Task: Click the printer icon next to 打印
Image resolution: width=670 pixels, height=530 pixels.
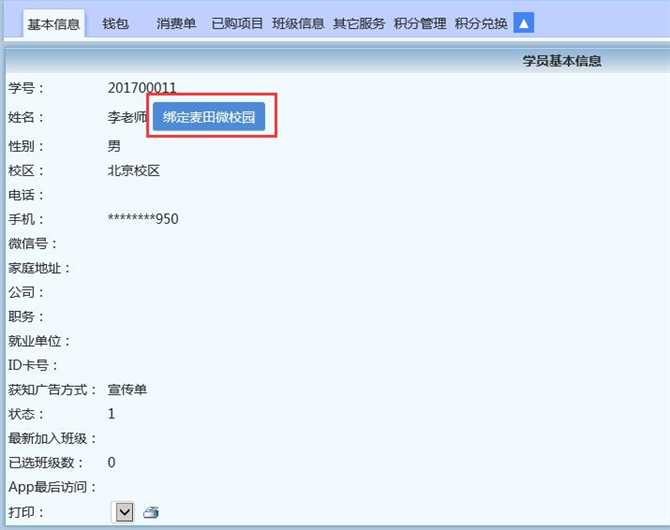Action: pos(151,512)
